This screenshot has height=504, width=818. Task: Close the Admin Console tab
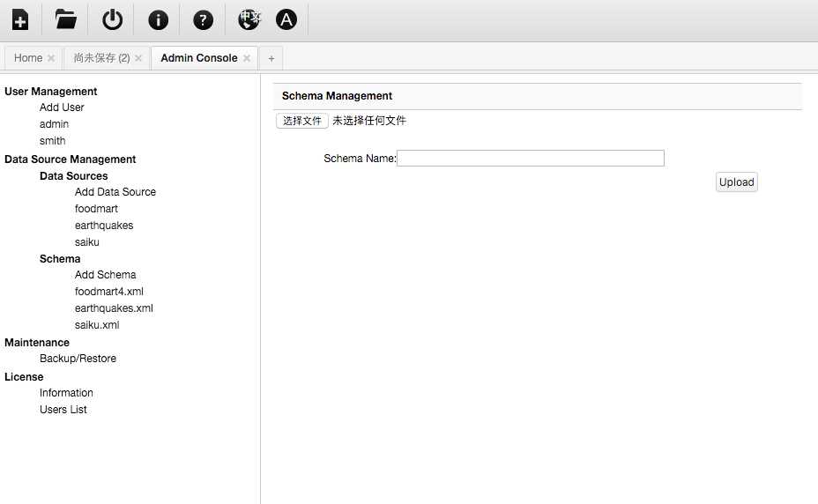(x=247, y=58)
